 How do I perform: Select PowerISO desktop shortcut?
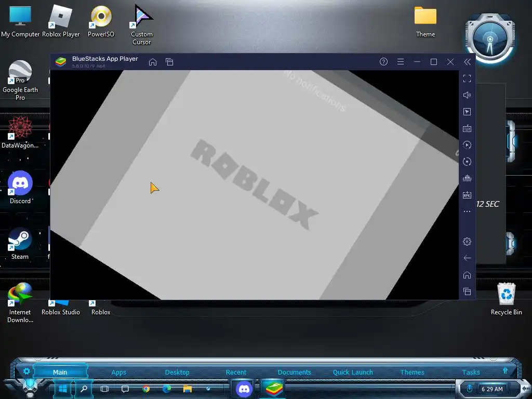(101, 21)
